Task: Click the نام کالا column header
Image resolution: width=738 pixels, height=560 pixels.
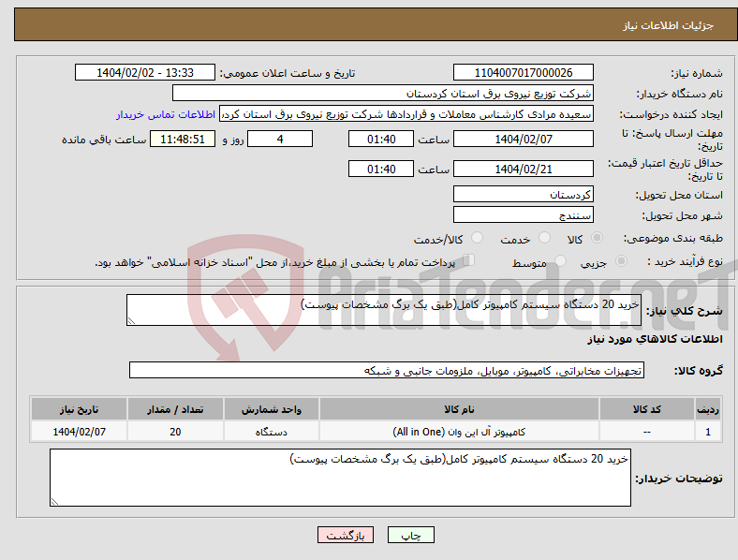Action: pos(459,409)
